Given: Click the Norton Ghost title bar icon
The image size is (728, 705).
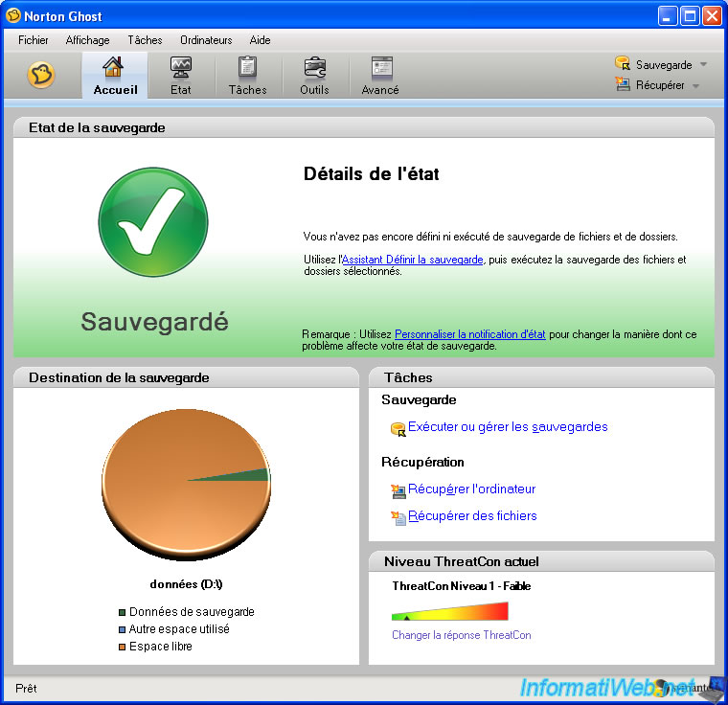Looking at the screenshot, I should [13, 15].
